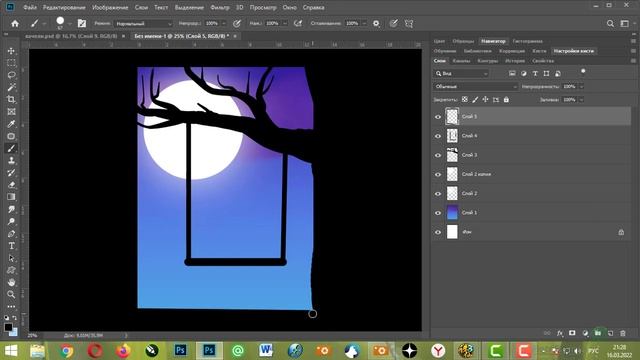The width and height of the screenshot is (640, 360).
Task: Open brush opacity slider arrow
Action: pyautogui.click(x=224, y=24)
